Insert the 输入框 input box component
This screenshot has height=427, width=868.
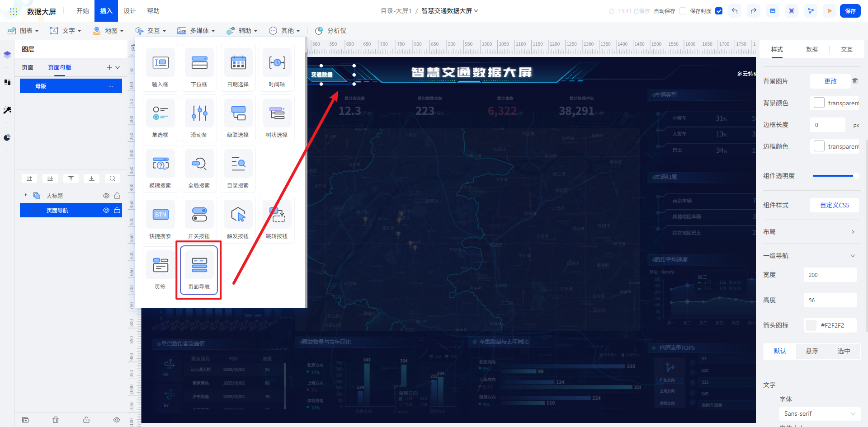coord(160,68)
